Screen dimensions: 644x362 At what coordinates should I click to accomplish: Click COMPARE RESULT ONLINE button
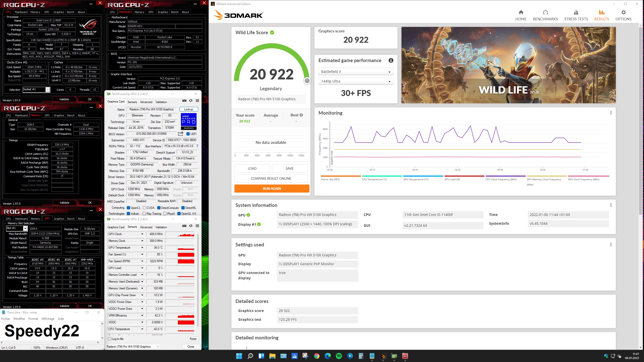click(x=271, y=178)
